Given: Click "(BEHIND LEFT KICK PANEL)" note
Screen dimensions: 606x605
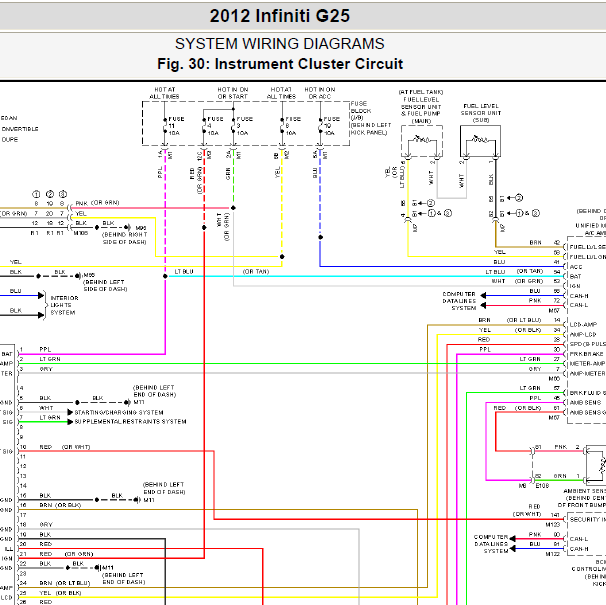Looking at the screenshot, I should (371, 129).
